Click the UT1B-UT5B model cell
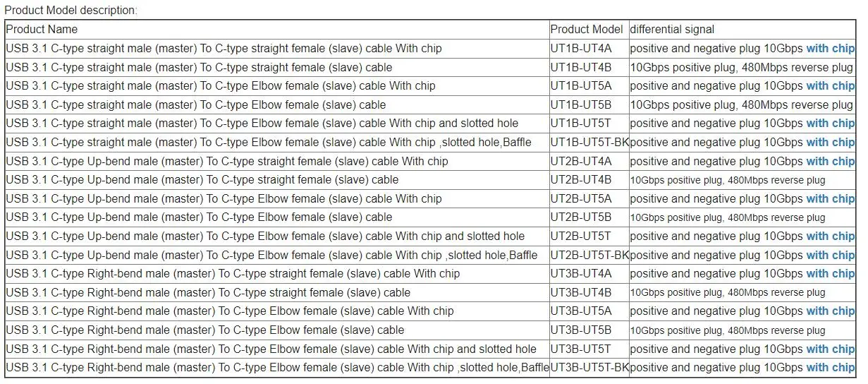 pos(581,105)
